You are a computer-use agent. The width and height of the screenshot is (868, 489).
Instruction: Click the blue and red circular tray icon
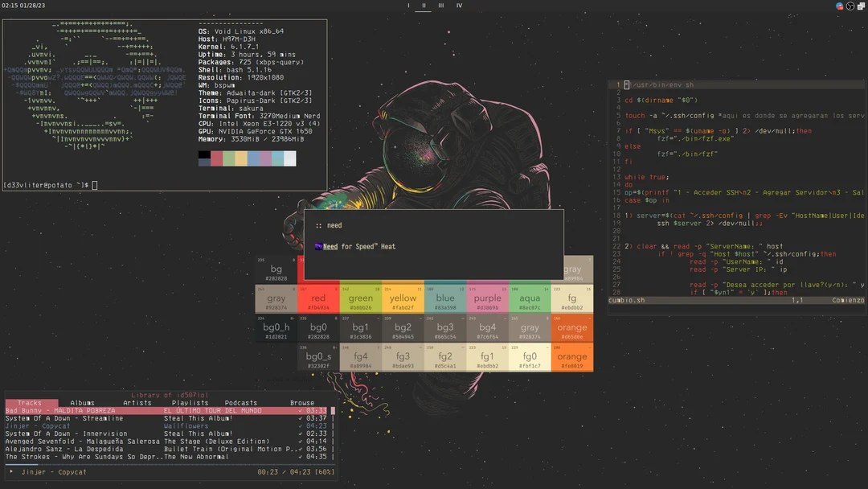838,6
